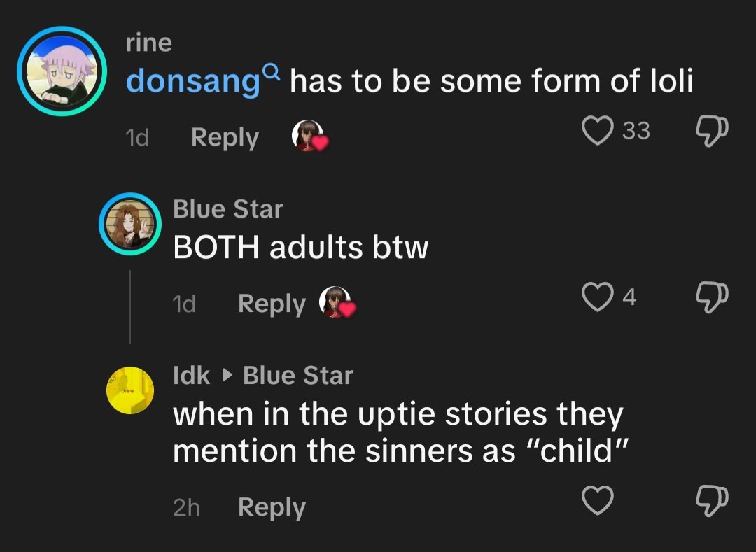Open Blue Star's profile avatar
756x552 pixels.
(130, 224)
